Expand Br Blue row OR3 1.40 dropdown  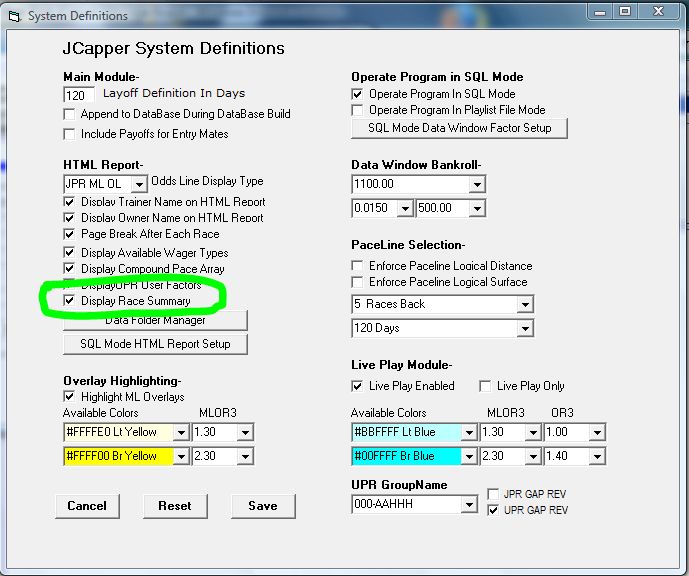click(597, 456)
